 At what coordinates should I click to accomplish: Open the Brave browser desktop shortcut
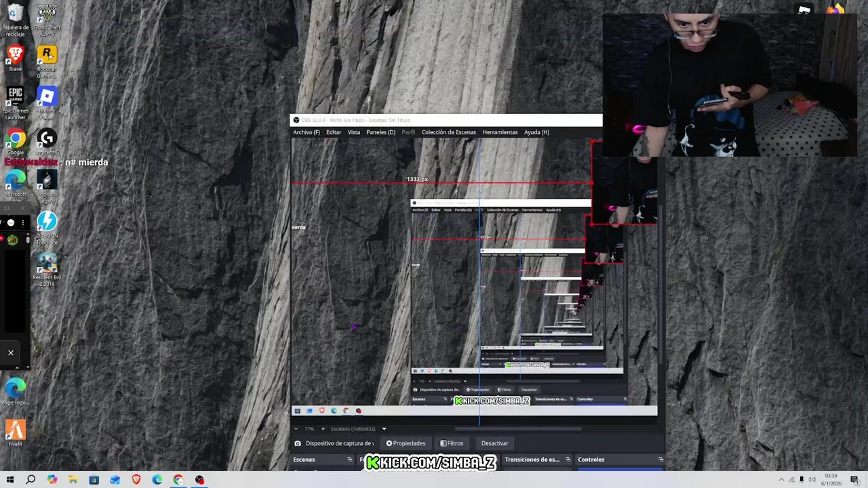[15, 58]
